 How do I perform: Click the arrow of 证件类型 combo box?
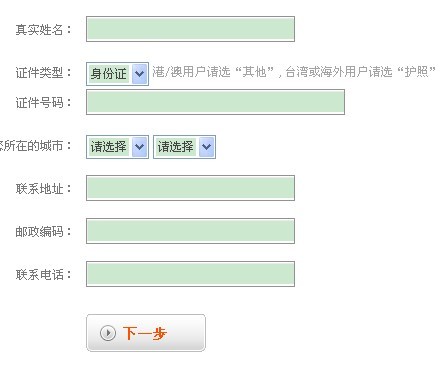(140, 74)
